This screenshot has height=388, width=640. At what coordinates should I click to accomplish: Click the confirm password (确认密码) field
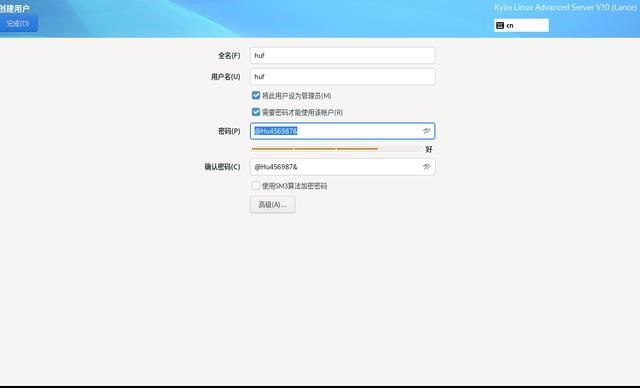342,167
